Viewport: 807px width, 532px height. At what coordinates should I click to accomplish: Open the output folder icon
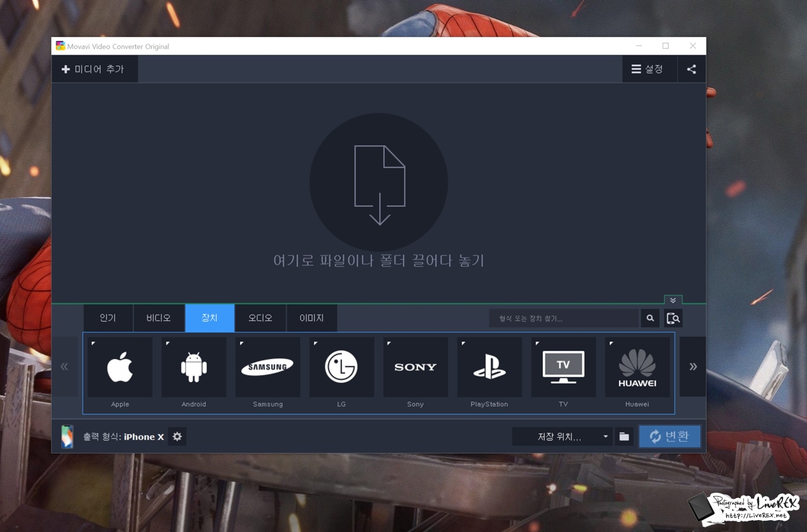tap(624, 437)
